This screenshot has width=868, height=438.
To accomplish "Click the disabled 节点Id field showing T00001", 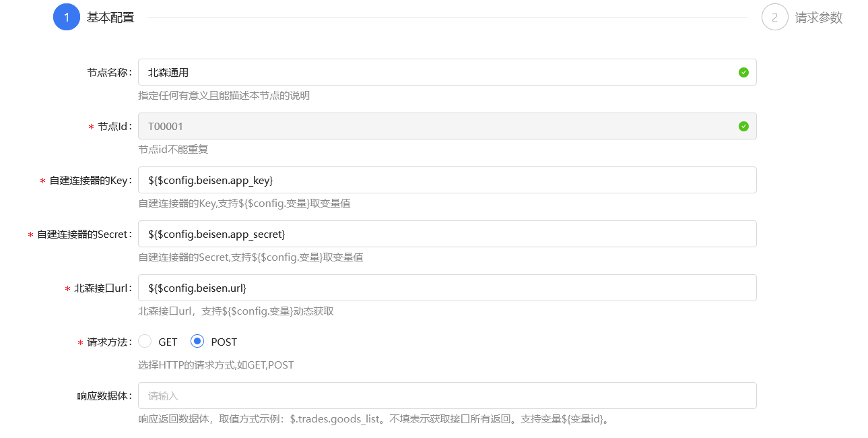I will [438, 126].
